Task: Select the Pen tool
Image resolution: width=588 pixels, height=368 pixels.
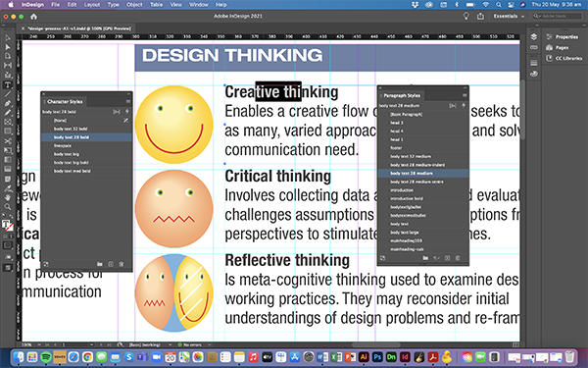Action: pos(8,104)
